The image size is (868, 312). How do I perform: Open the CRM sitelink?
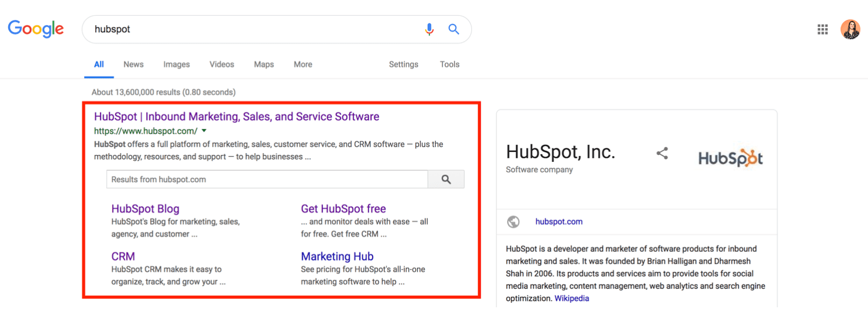coord(123,256)
